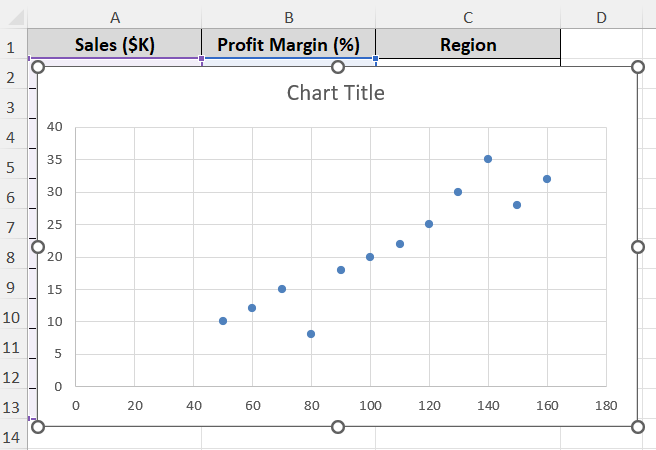Click the Region header cell
The image size is (656, 450).
[x=468, y=45]
